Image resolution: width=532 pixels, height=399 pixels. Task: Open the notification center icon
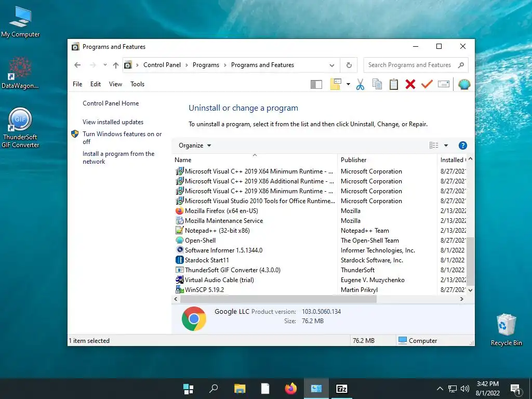515,389
